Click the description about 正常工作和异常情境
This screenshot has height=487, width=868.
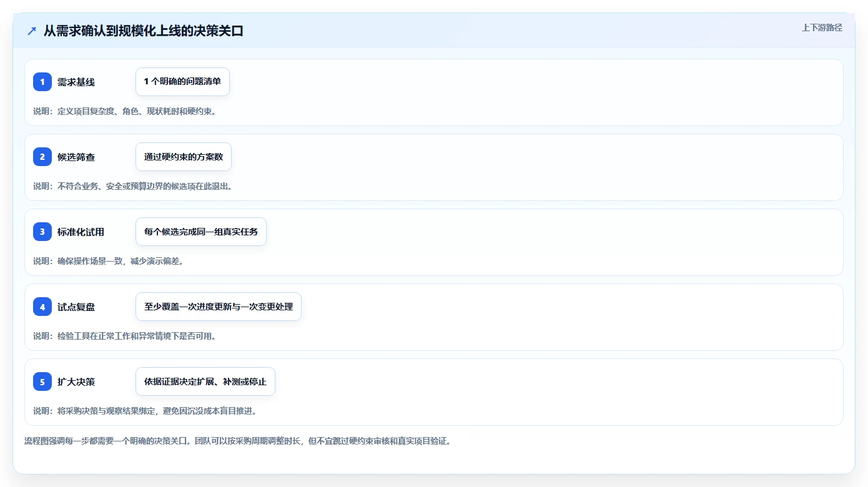click(125, 336)
